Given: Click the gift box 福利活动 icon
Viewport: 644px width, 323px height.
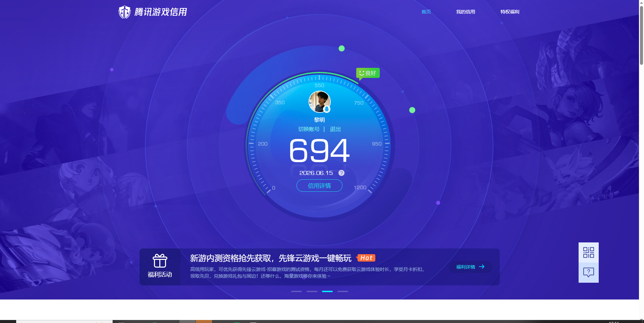Looking at the screenshot, I should coord(160,261).
